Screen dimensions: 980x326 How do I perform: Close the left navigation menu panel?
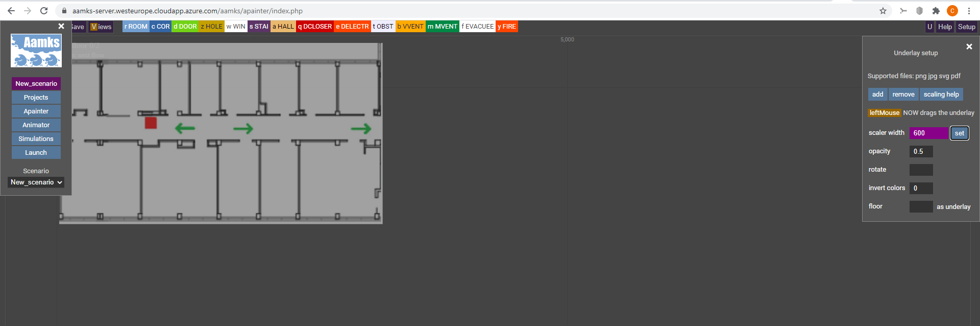point(61,26)
